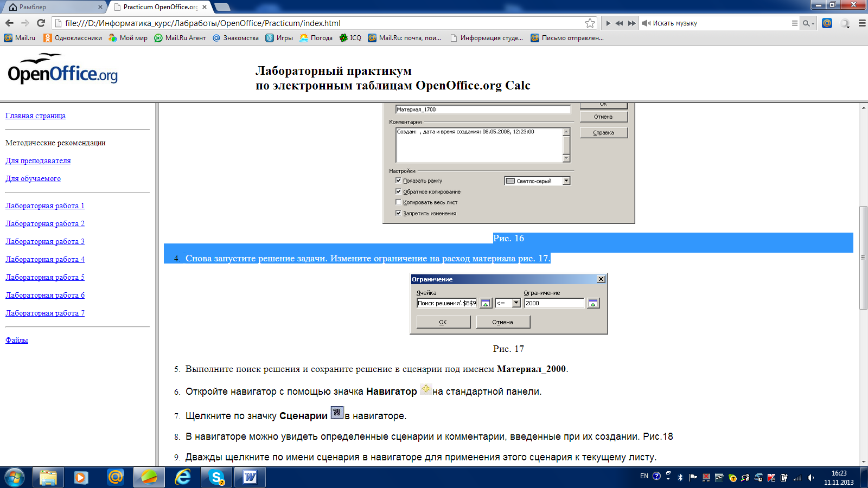This screenshot has height=488, width=868.
Task: Open the Для преподавателя link
Action: pos(38,160)
